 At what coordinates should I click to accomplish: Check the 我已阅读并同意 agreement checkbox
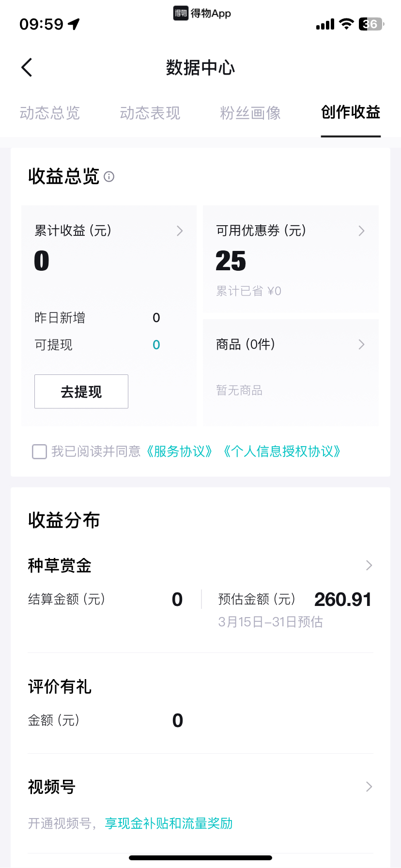(x=39, y=451)
